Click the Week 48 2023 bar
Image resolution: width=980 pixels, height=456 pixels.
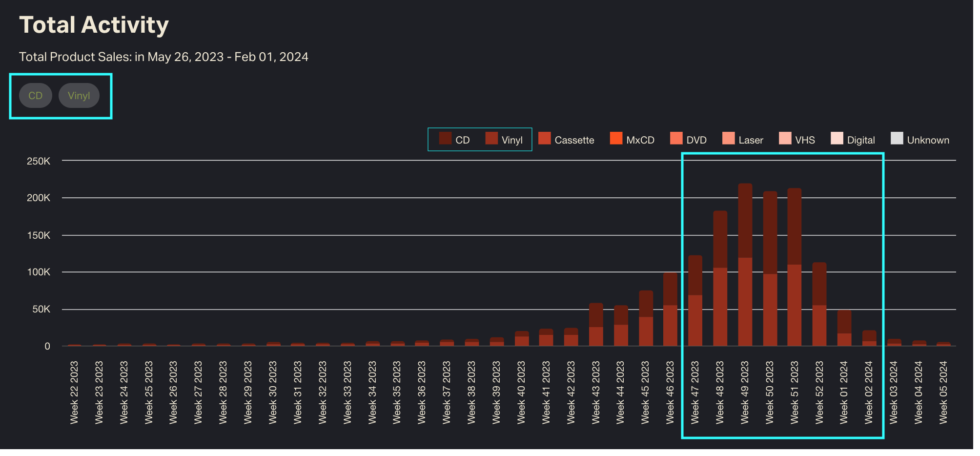tap(720, 279)
